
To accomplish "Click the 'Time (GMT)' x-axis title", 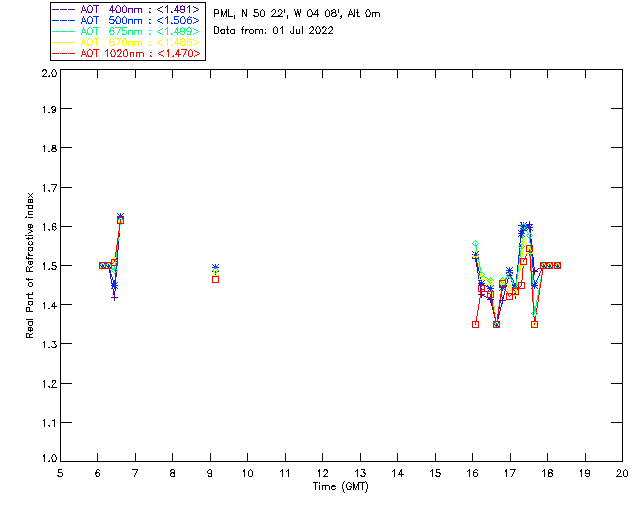I will point(341,486).
